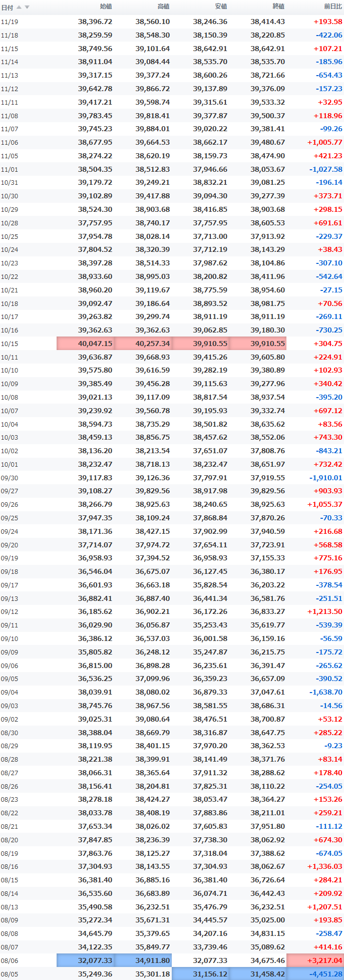This screenshot has width=344, height=980.
Task: Click the -730.25 change on 10/16
Action: 329,330
